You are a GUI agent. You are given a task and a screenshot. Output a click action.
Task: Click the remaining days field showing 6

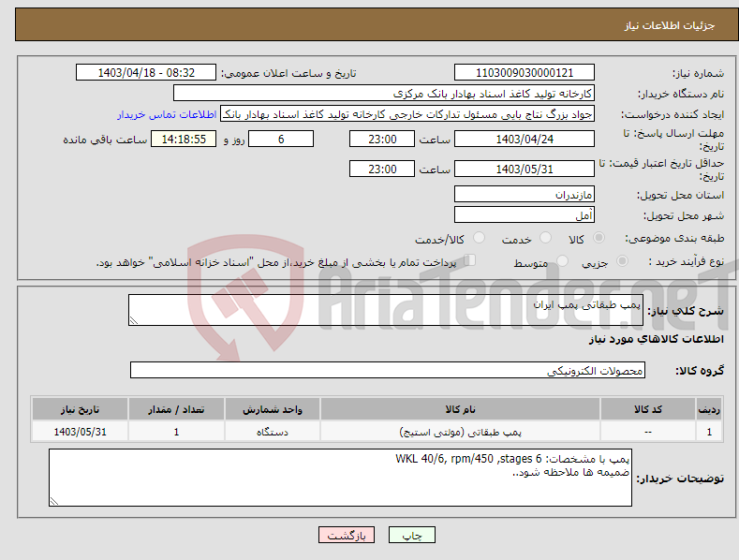[281, 139]
